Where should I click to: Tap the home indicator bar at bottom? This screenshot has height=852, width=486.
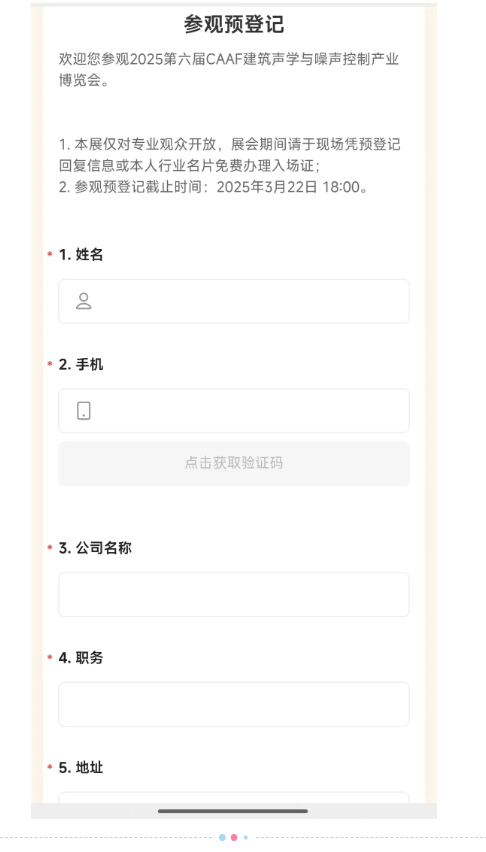coord(233,811)
